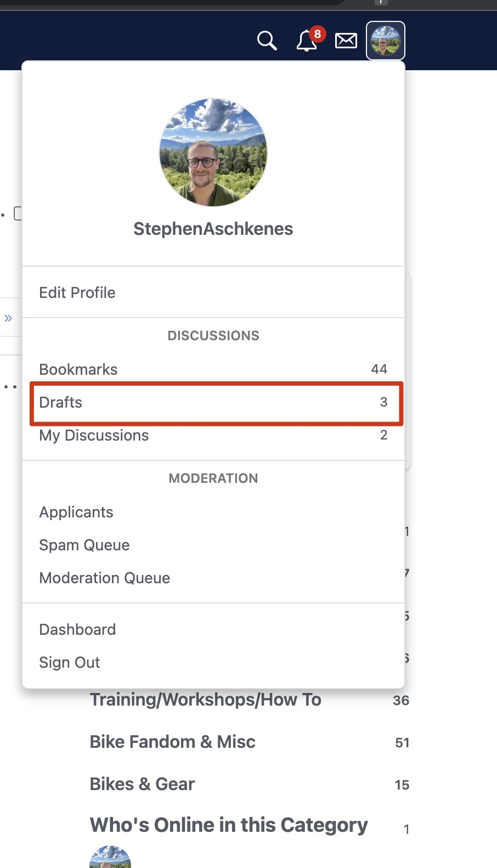Screen dimensions: 497x868
Task: Open Bikes & Gear category
Action: (142, 784)
